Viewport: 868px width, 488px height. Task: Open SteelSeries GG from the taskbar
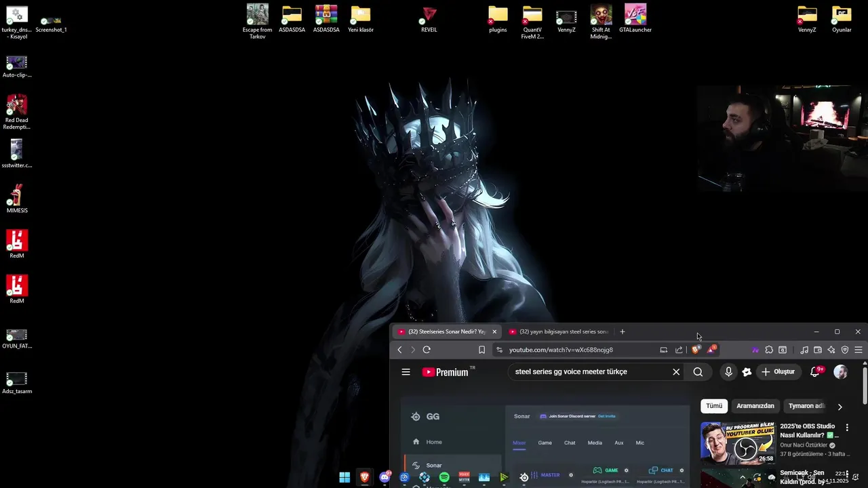[524, 477]
